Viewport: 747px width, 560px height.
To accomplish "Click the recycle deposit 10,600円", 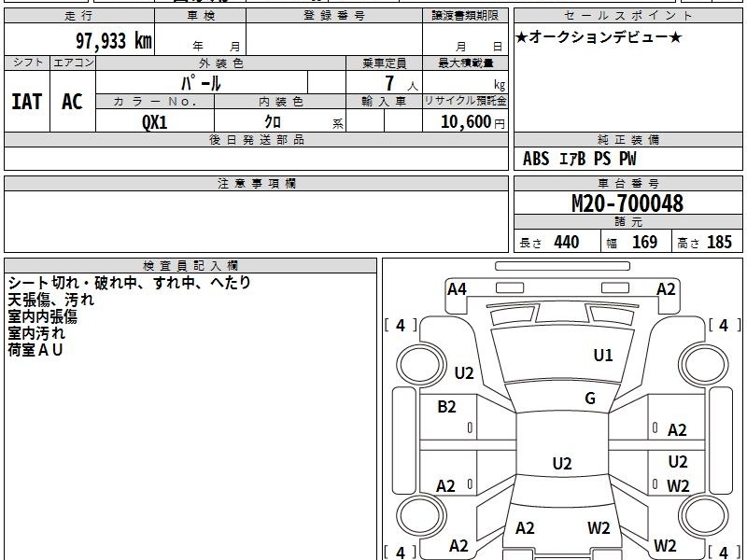I will [x=472, y=122].
